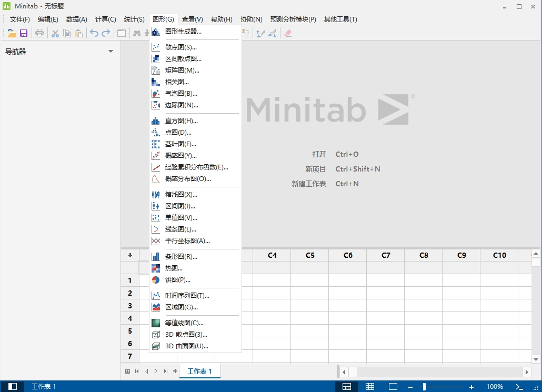The height and width of the screenshot is (392, 542).
Task: Click the Find binoculars icon
Action: [137, 33]
